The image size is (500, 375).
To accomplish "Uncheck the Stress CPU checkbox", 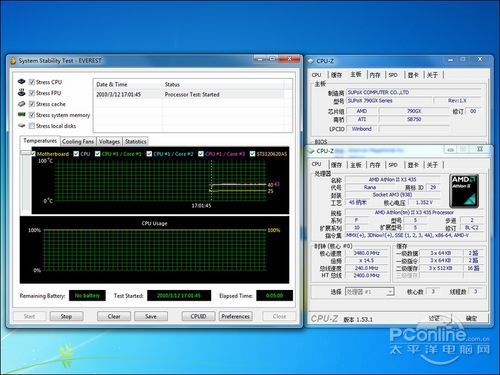I will pyautogui.click(x=32, y=82).
